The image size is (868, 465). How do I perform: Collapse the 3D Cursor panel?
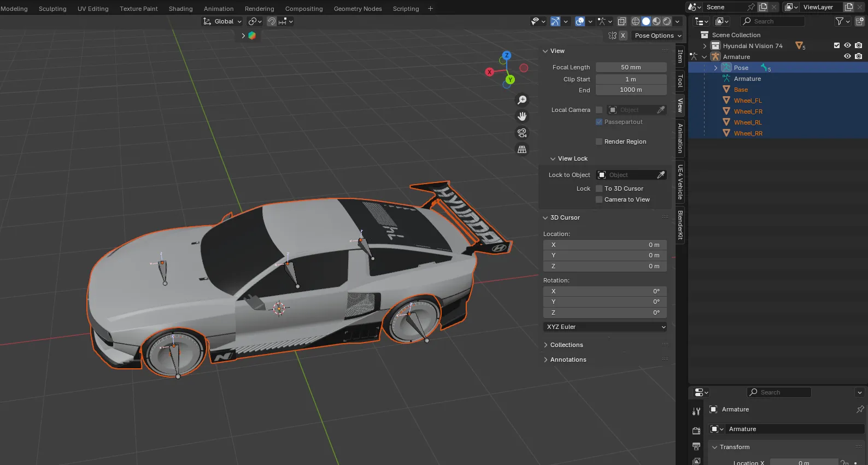tap(545, 217)
